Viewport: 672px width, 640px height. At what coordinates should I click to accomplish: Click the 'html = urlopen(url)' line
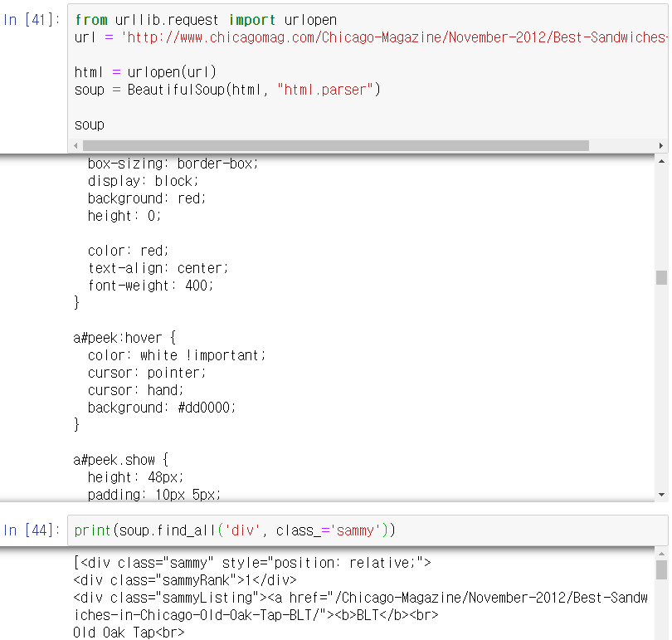coord(145,72)
